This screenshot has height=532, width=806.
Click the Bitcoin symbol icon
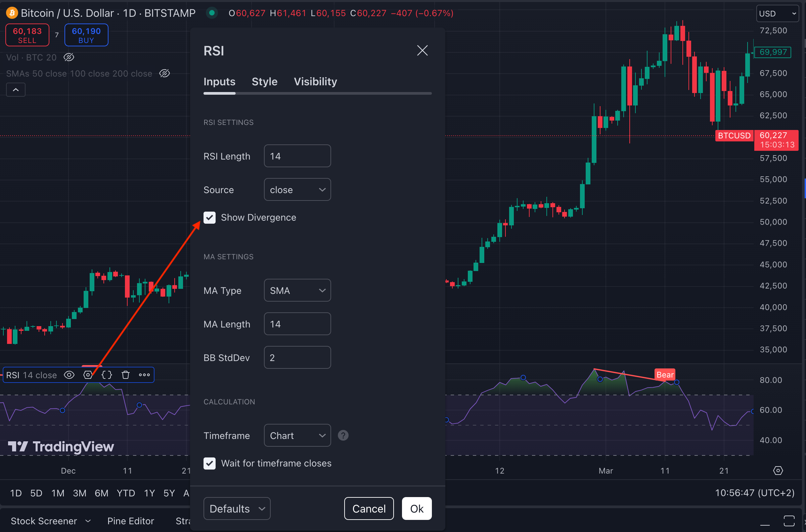(12, 13)
